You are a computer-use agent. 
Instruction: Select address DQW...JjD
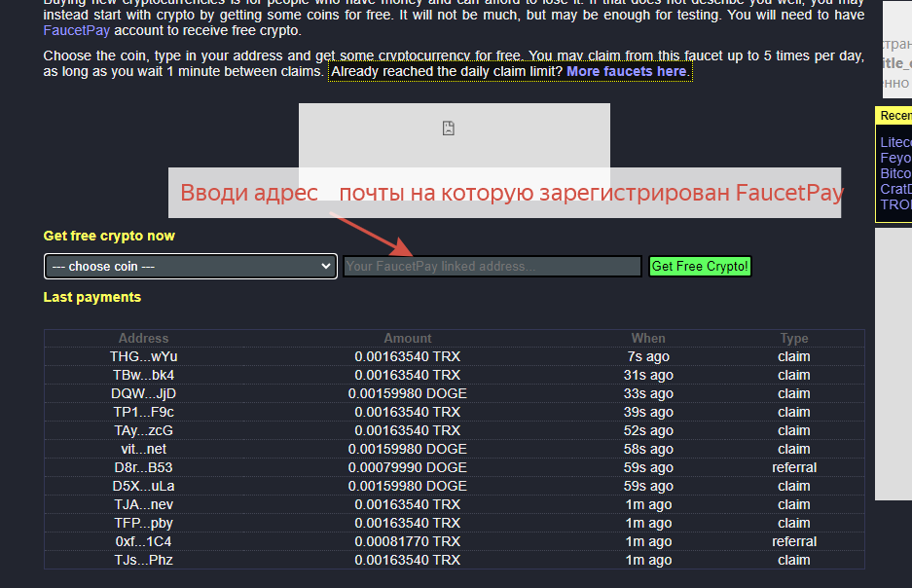coord(144,393)
